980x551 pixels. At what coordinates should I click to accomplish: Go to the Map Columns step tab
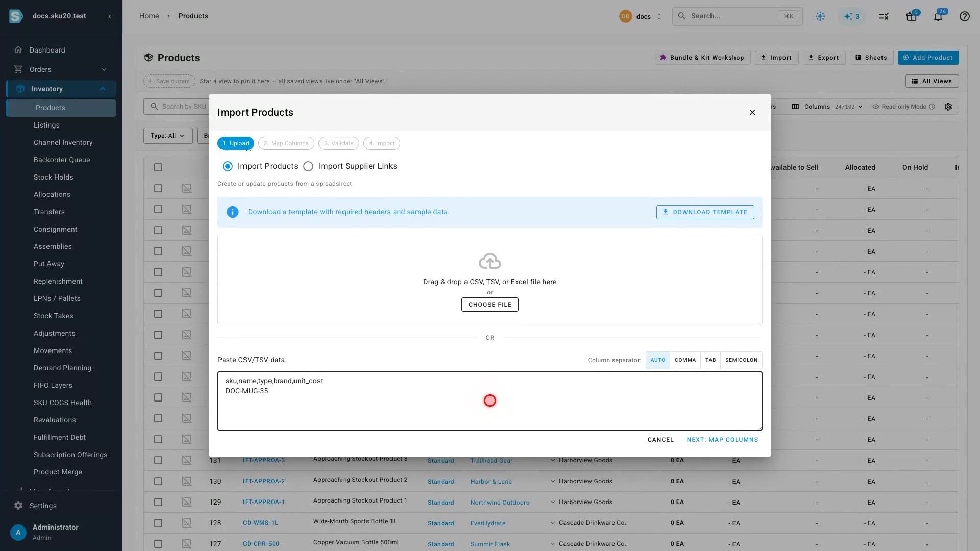[286, 143]
